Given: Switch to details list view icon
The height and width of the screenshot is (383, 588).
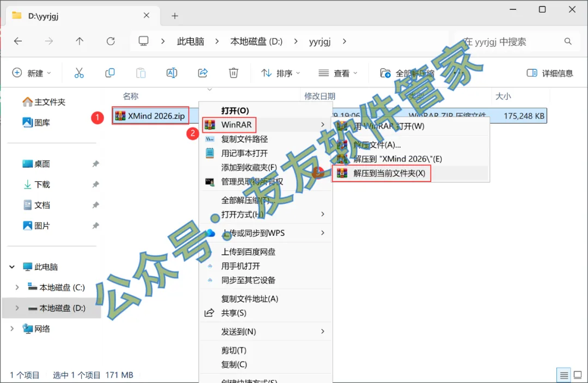Looking at the screenshot, I should (x=563, y=375).
